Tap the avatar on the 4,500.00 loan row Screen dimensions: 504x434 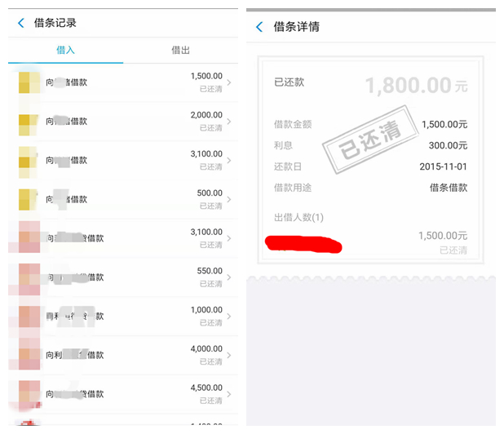[x=29, y=394]
